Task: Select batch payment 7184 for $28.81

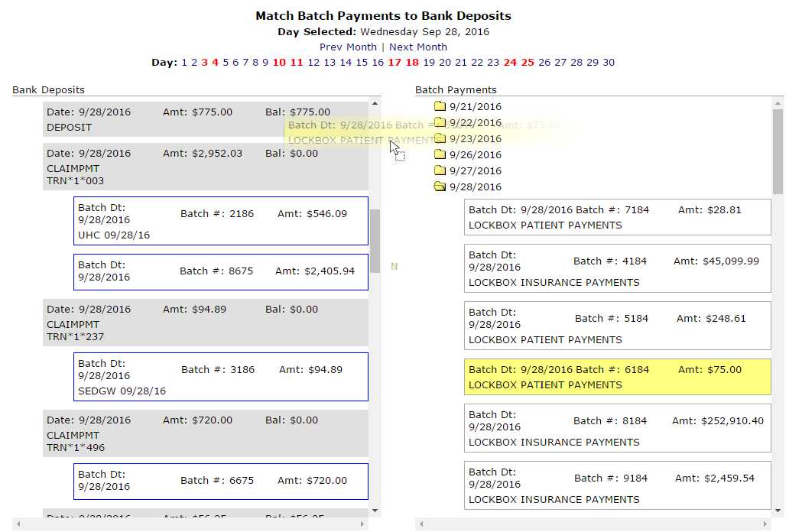Action: (618, 217)
